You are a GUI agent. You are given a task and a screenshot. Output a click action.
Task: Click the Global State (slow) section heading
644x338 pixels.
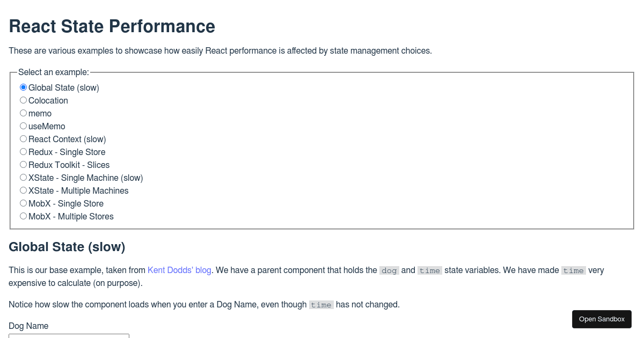pos(67,247)
